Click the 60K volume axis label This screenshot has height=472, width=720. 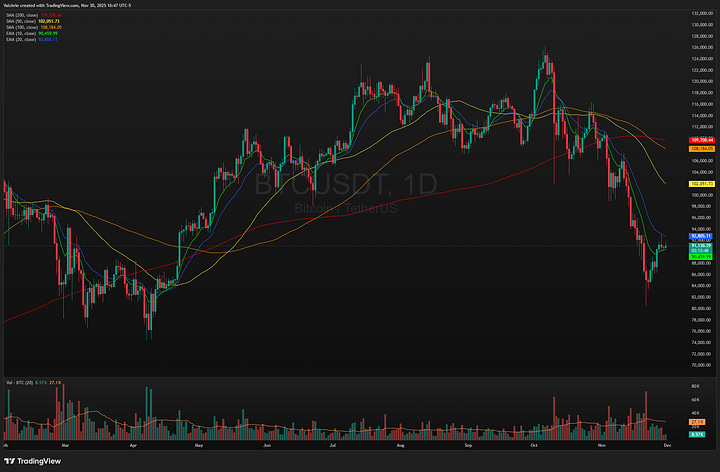click(x=695, y=400)
